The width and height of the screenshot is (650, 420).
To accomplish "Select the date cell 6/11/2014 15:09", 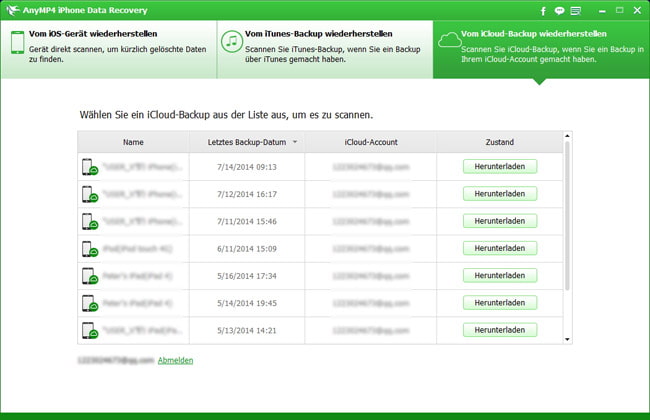I will [247, 249].
